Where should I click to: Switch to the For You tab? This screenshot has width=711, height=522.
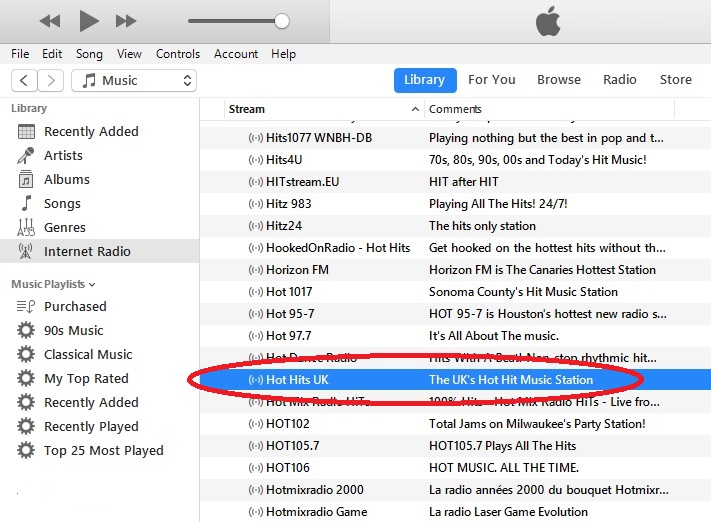tap(492, 80)
